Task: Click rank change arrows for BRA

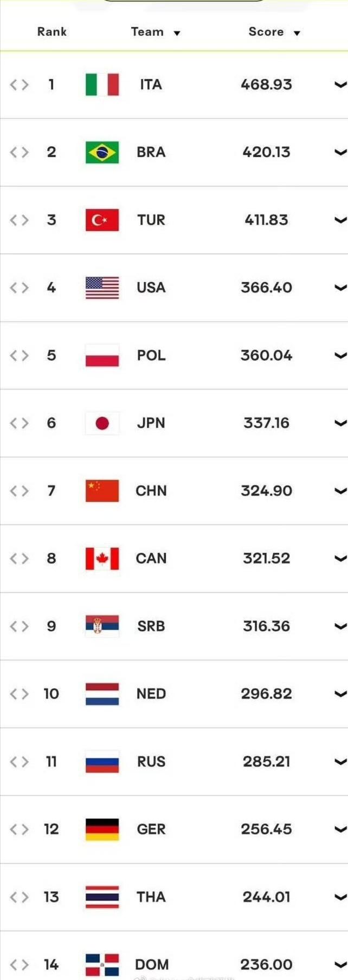Action: [x=19, y=152]
